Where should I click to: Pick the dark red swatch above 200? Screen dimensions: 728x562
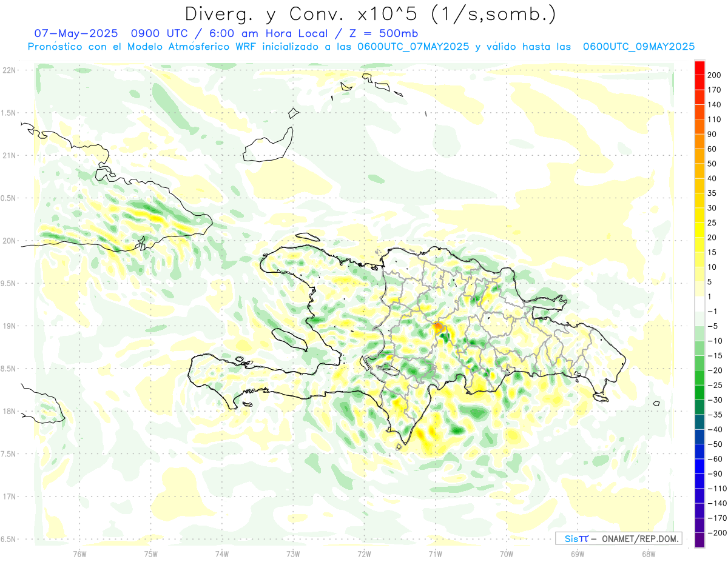pos(699,68)
